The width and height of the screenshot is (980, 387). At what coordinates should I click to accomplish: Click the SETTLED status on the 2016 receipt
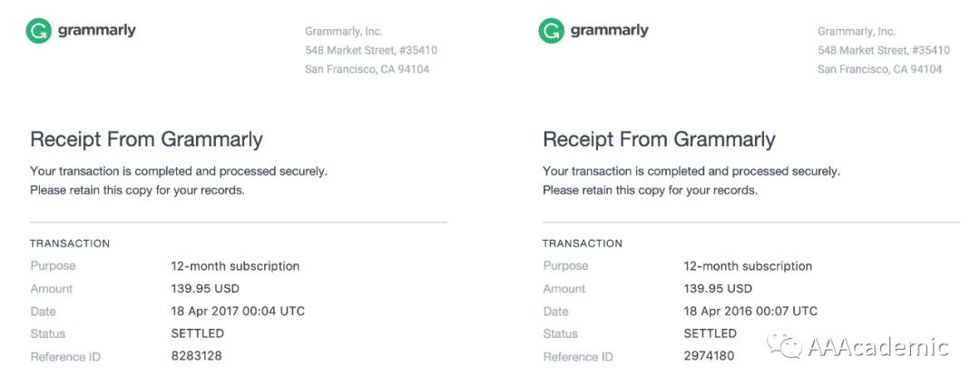(710, 333)
